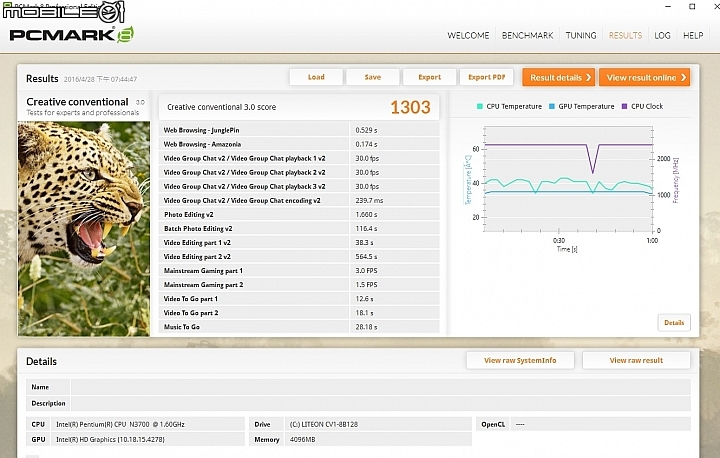Screen dimensions: 720x458
Task: Click the Save results button
Action: point(372,77)
